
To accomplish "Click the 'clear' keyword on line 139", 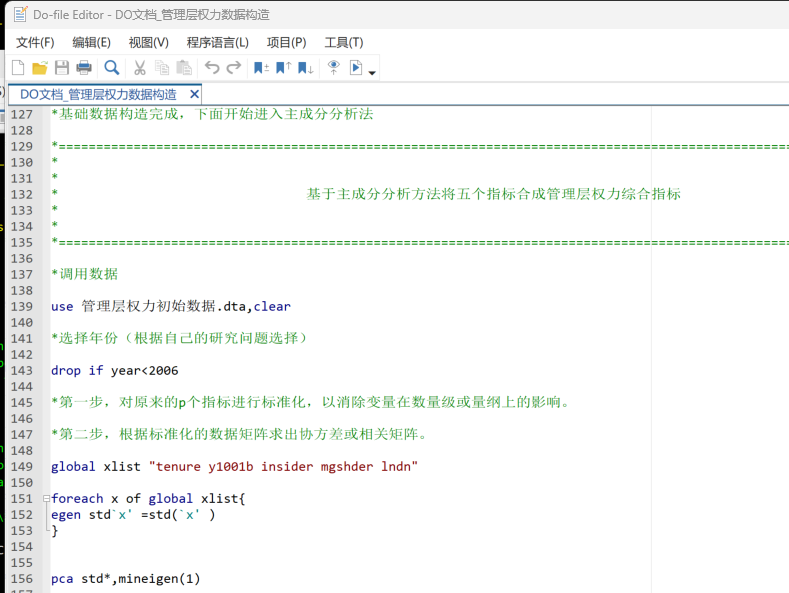I will [272, 307].
